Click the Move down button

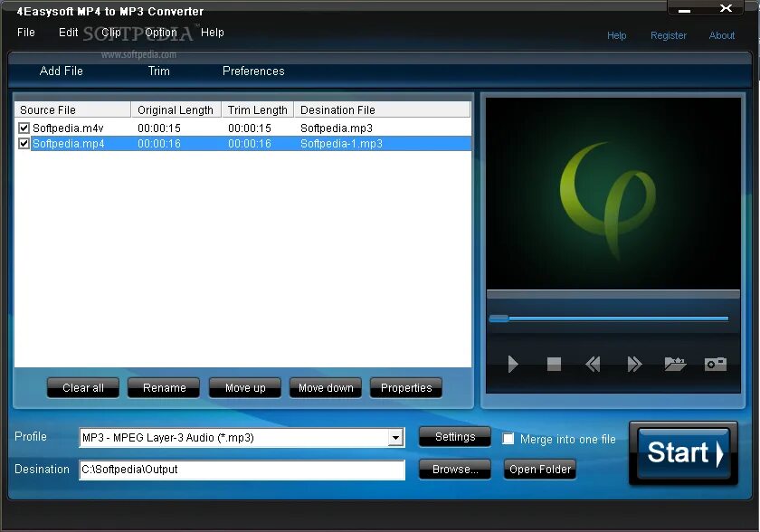[326, 387]
